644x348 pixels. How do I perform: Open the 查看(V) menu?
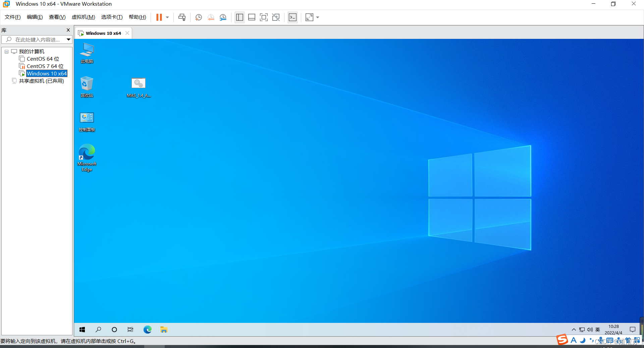(57, 17)
